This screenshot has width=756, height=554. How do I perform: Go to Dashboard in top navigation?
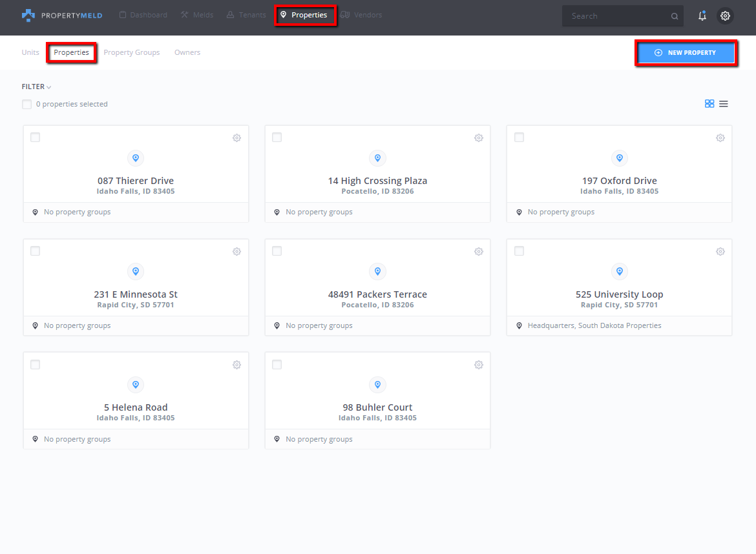[143, 15]
